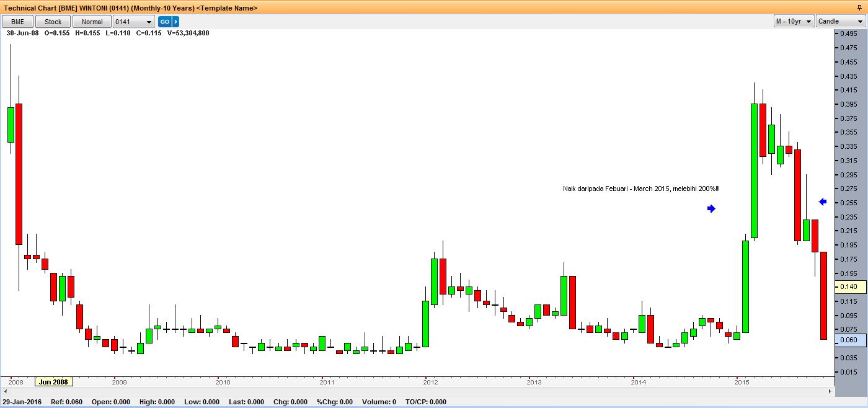The image size is (868, 408).
Task: Click the 0.435 price axis label
Action: tap(848, 76)
